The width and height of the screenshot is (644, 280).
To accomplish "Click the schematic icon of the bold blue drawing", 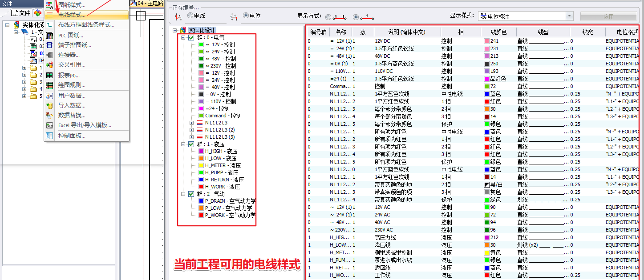I will click(33, 53).
